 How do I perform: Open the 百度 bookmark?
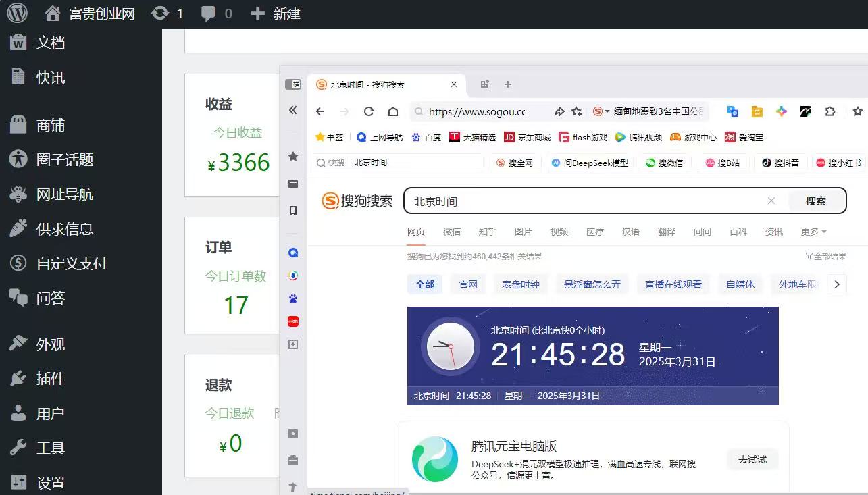(426, 137)
